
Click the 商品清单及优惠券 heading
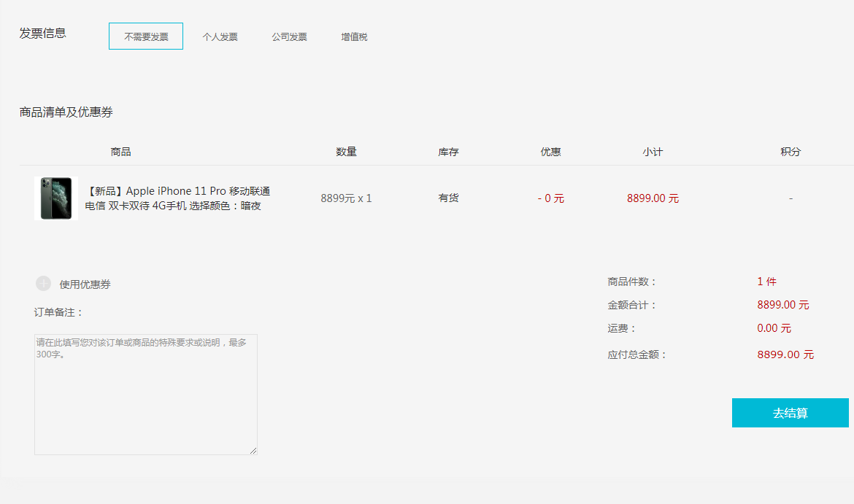66,112
